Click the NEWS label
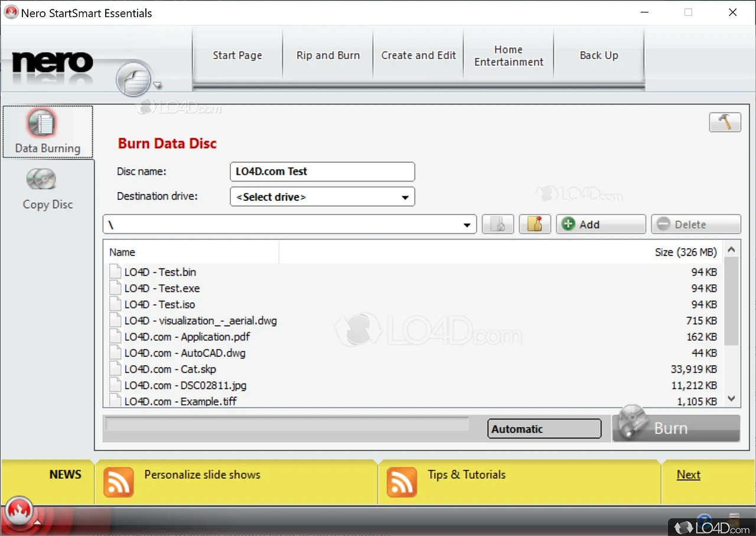The image size is (756, 536). [x=65, y=475]
